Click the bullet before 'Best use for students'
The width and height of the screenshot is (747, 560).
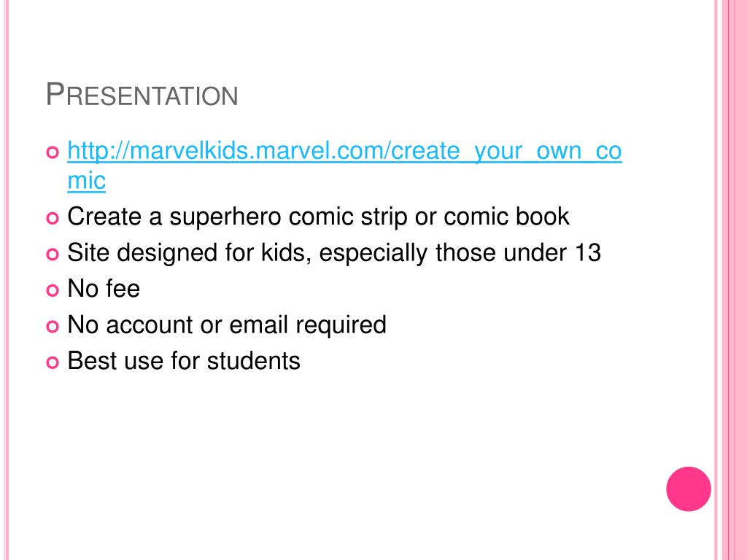53,363
